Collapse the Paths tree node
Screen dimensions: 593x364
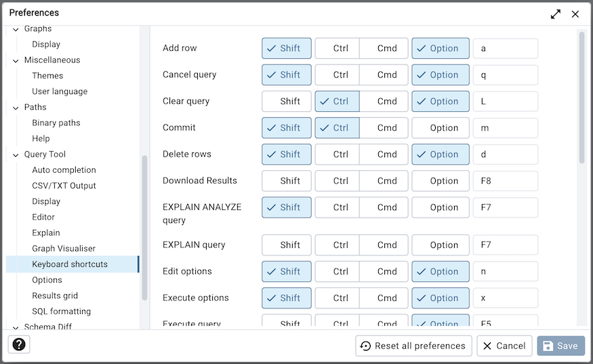pos(16,108)
